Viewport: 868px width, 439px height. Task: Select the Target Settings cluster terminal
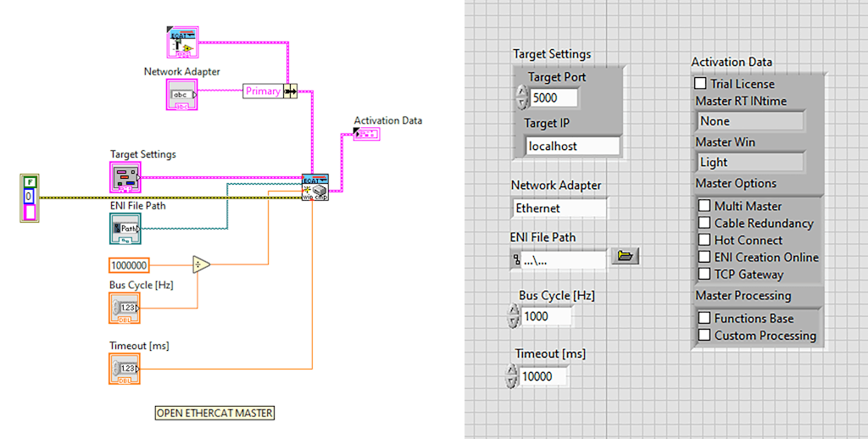pos(125,177)
